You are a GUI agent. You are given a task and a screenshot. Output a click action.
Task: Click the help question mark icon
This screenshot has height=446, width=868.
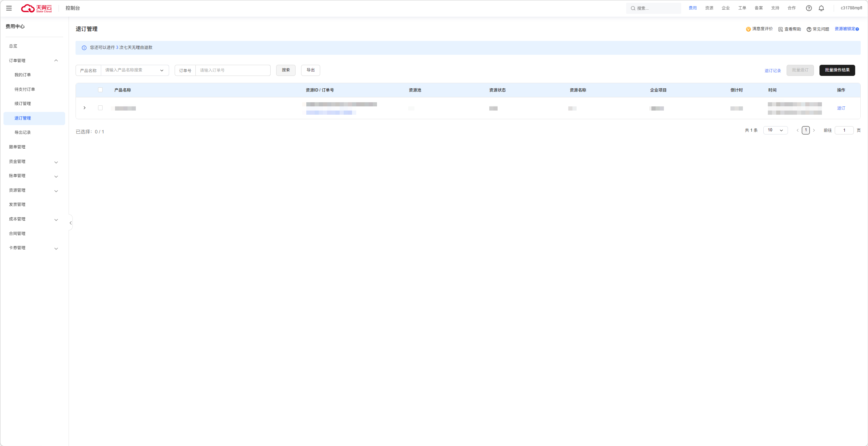(809, 8)
